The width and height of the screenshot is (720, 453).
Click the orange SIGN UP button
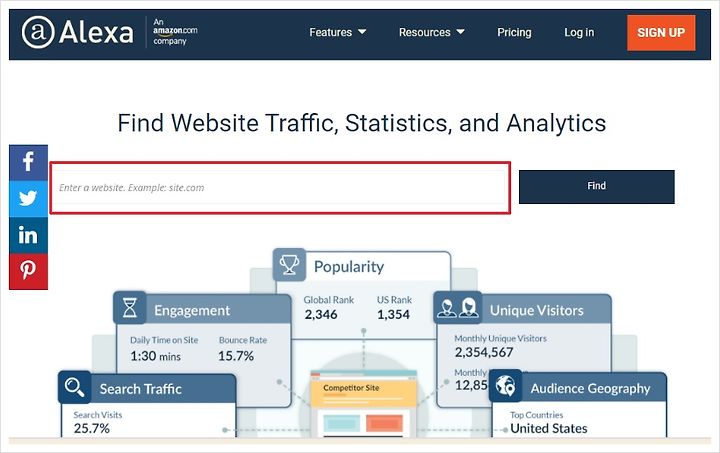click(661, 33)
